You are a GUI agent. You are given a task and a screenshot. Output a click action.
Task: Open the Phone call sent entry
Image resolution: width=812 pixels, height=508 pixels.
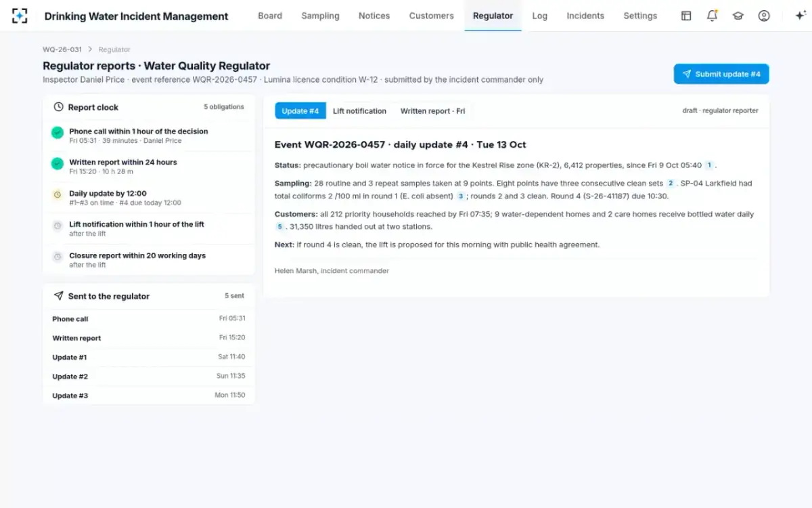149,319
